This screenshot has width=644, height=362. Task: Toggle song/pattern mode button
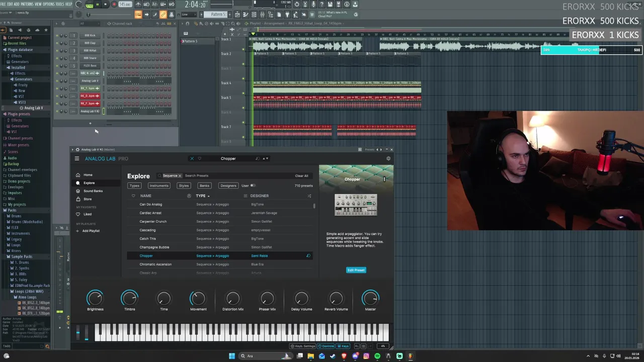pyautogui.click(x=90, y=5)
